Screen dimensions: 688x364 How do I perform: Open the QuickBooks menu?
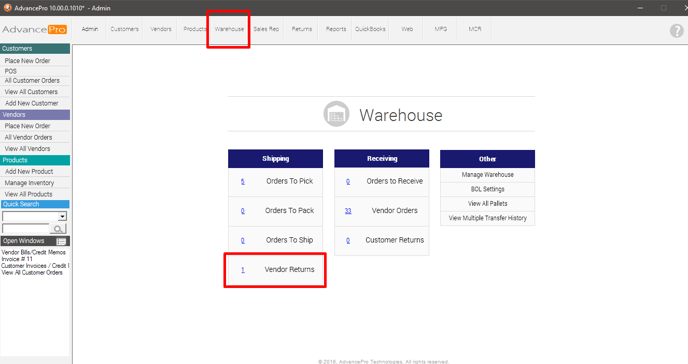370,29
